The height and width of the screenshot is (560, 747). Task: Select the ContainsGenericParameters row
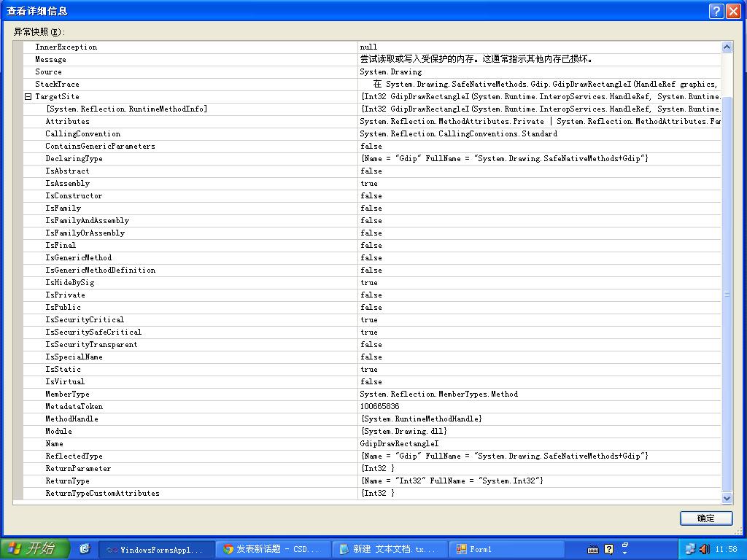[x=371, y=146]
